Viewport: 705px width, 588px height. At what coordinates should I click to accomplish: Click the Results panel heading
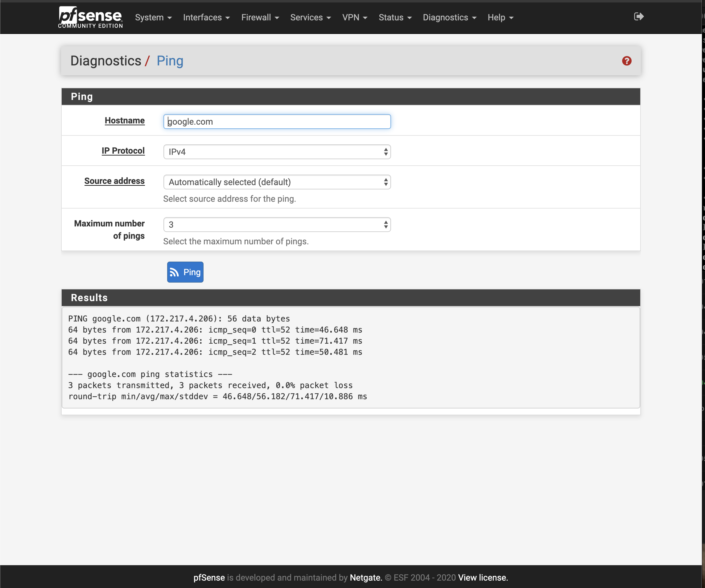(351, 297)
